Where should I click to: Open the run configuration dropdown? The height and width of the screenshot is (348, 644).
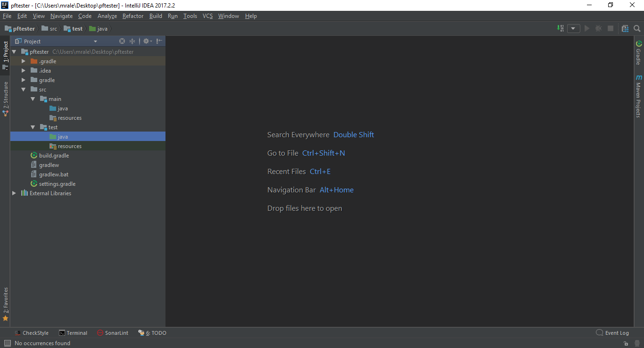point(574,28)
